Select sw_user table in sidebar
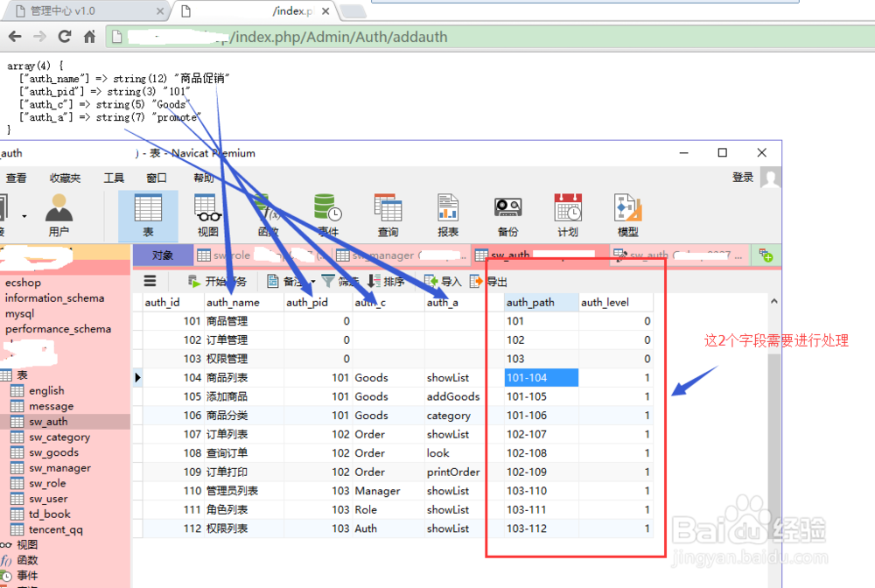 48,499
